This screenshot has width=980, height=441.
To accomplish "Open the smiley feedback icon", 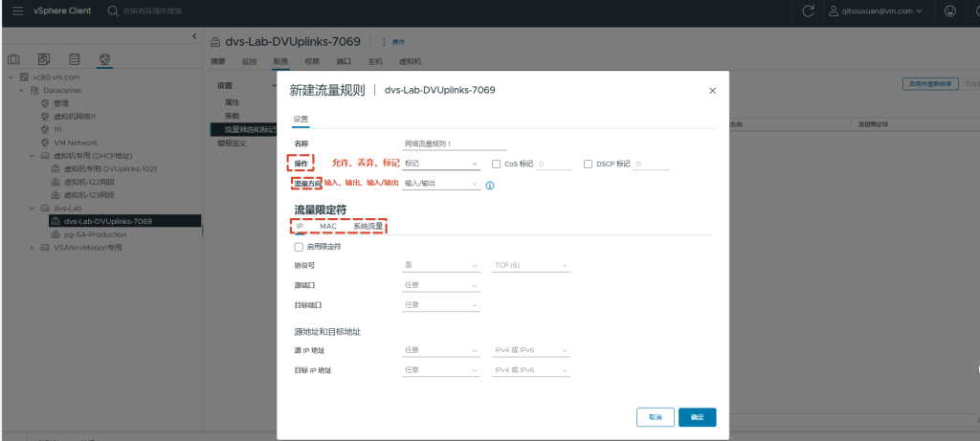I will [950, 11].
